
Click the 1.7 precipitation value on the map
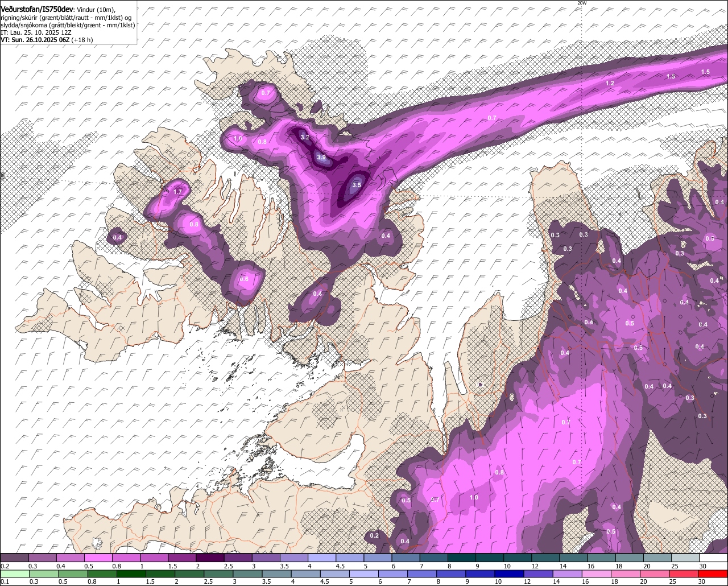(177, 192)
